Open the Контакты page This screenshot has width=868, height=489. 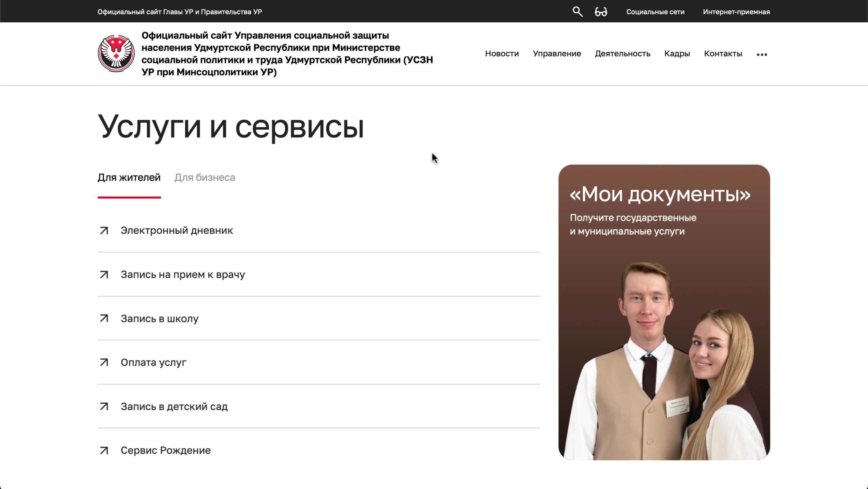click(x=723, y=54)
